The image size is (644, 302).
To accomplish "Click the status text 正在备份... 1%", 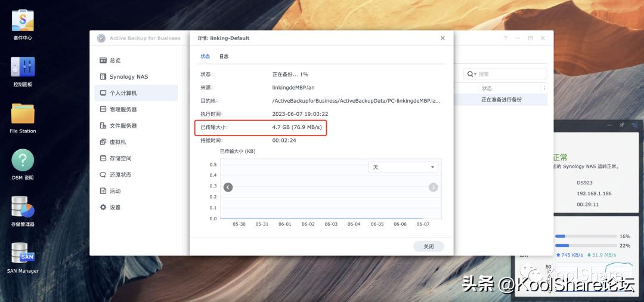I will [290, 75].
